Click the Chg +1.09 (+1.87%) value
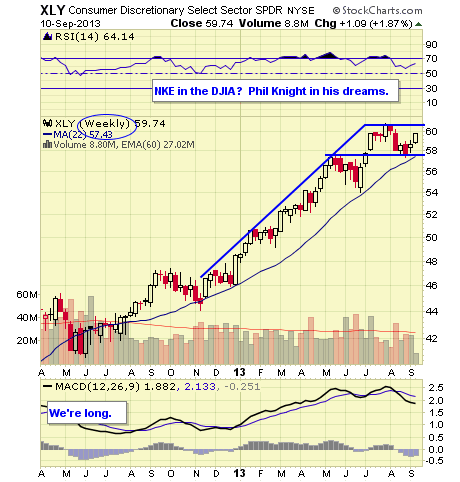Image resolution: width=460 pixels, height=482 pixels. tap(364, 23)
